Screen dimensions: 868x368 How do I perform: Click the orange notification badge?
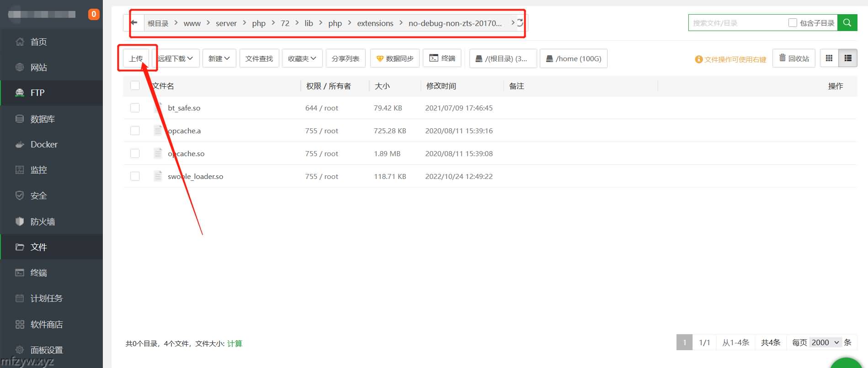click(x=94, y=14)
